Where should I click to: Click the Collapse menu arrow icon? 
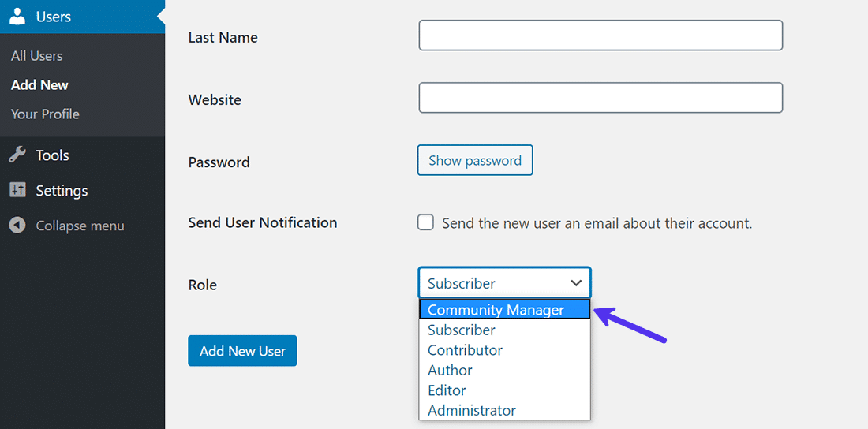17,226
